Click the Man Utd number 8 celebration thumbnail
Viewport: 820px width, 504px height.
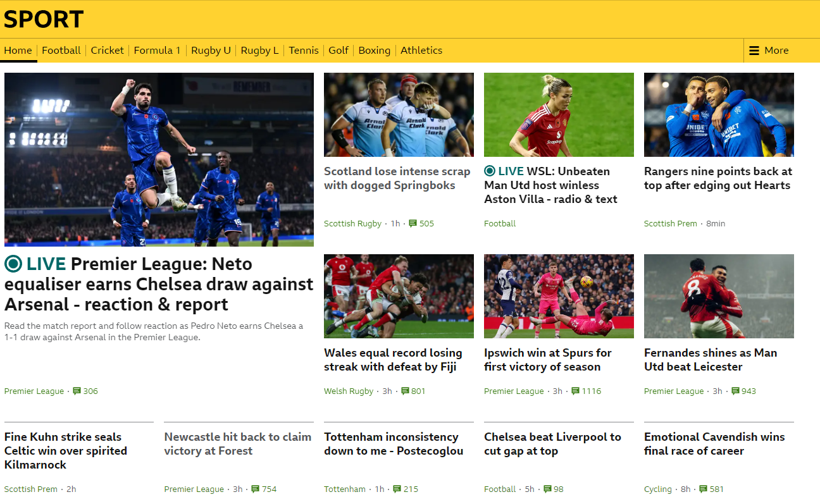tap(719, 296)
